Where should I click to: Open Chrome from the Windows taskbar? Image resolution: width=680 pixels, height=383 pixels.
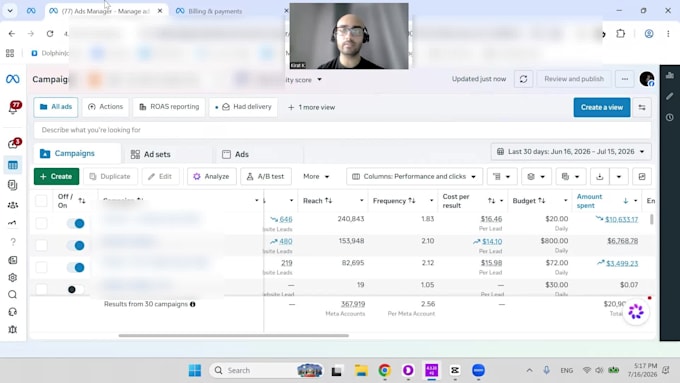point(384,370)
